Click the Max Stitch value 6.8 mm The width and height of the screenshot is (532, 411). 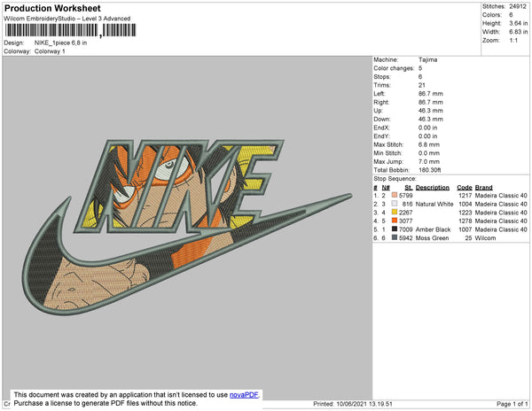click(x=429, y=144)
